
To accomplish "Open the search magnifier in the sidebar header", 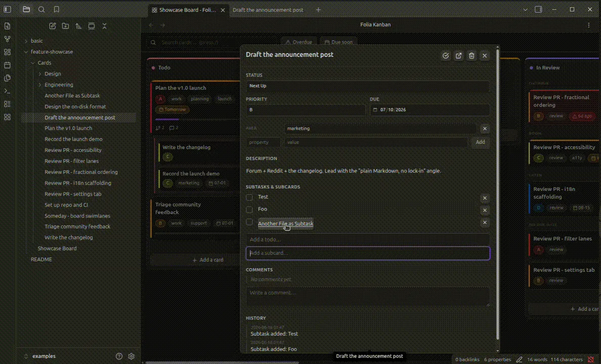I will [x=41, y=10].
